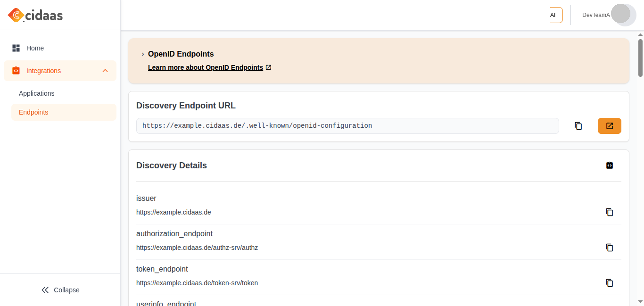Click the Discovery Endpoint URL heading
644x306 pixels.
coord(186,106)
